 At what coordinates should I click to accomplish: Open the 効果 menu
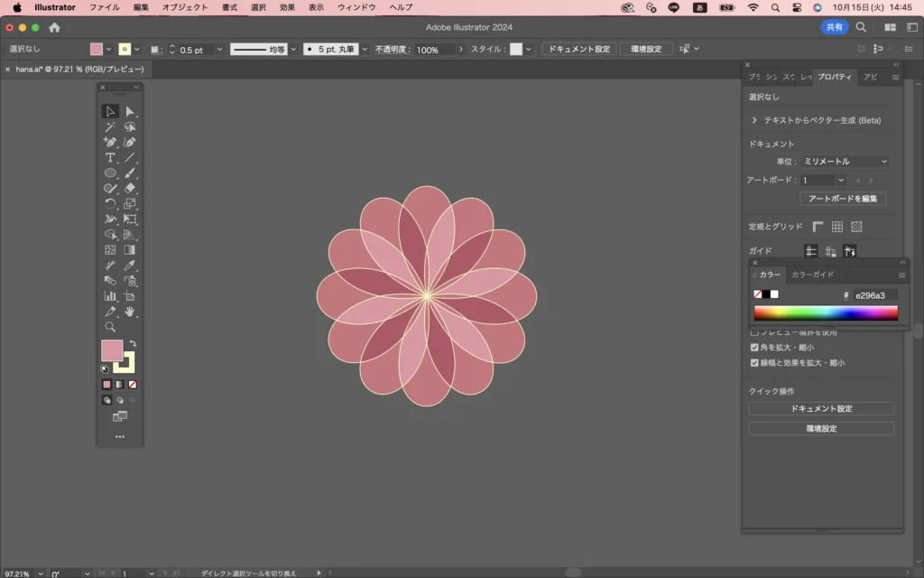[x=287, y=7]
